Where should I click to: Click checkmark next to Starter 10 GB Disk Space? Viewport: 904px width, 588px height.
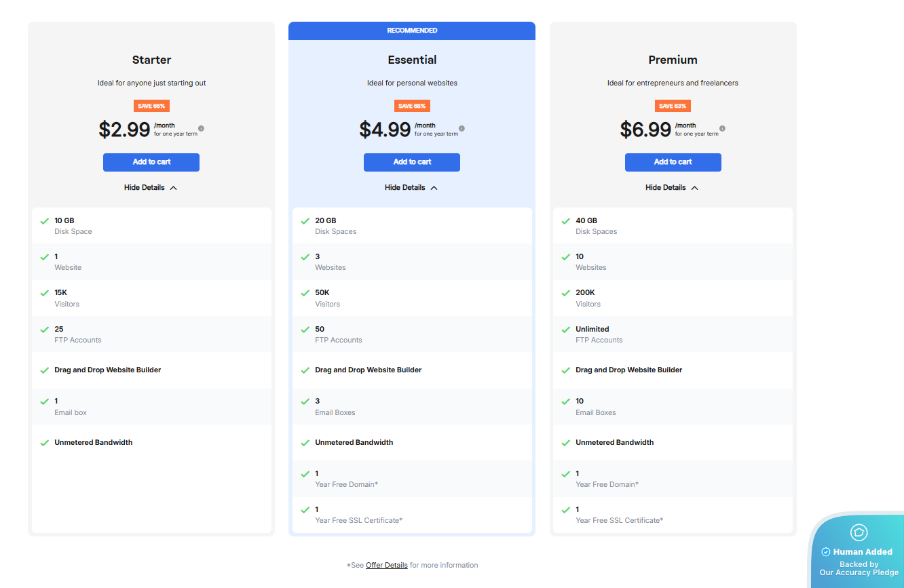pyautogui.click(x=44, y=221)
